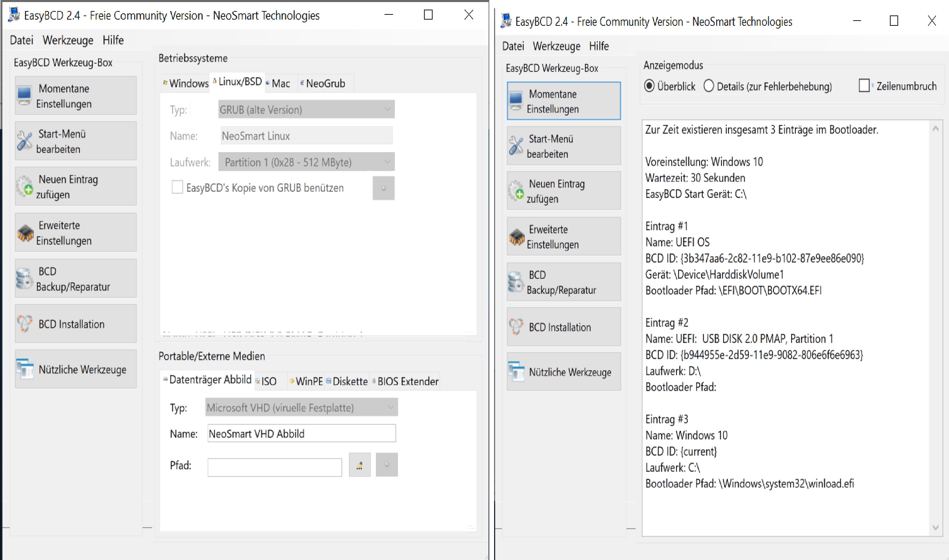Click scrollbar down arrow in overview text
This screenshot has height=560, width=949.
935,527
